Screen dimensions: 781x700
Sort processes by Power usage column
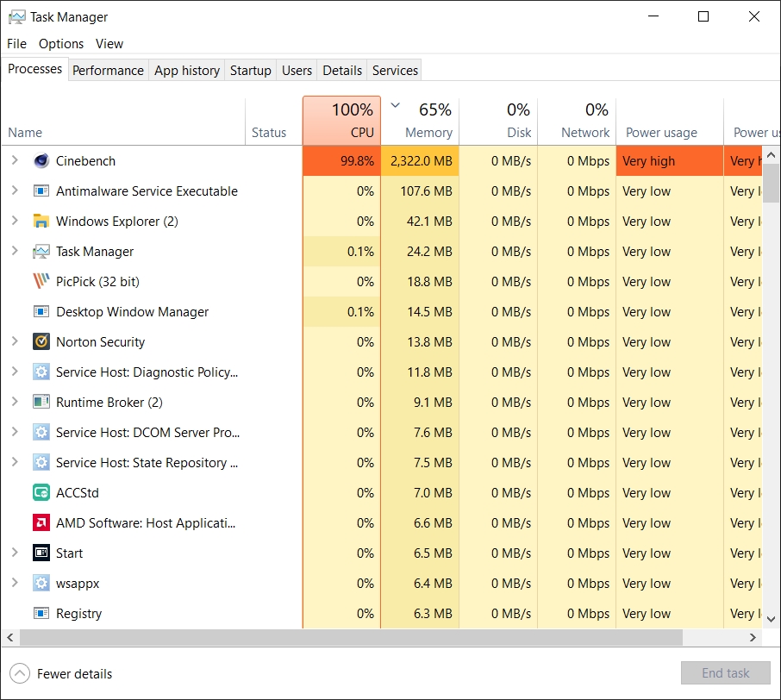pyautogui.click(x=670, y=121)
